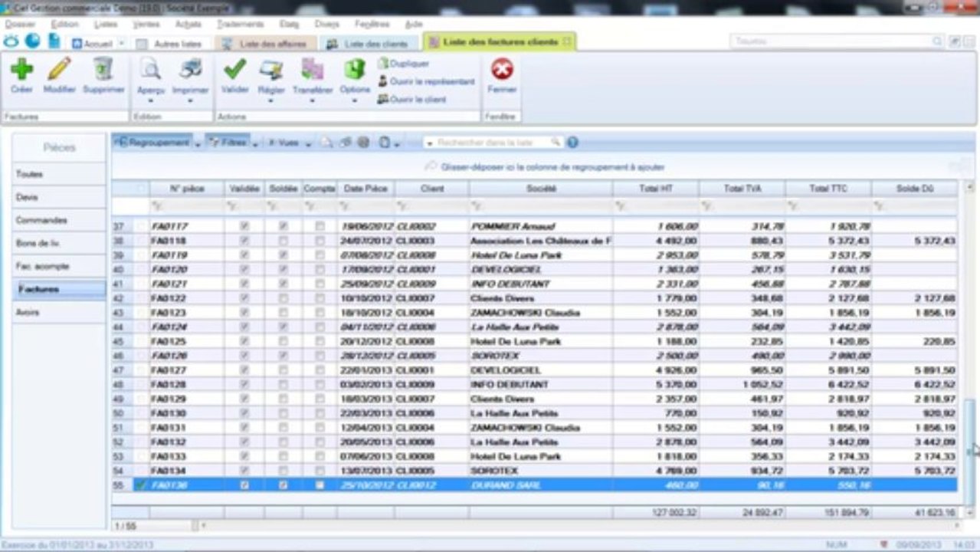This screenshot has width=980, height=552.
Task: Expand the arrow under Régler
Action: coord(270,100)
